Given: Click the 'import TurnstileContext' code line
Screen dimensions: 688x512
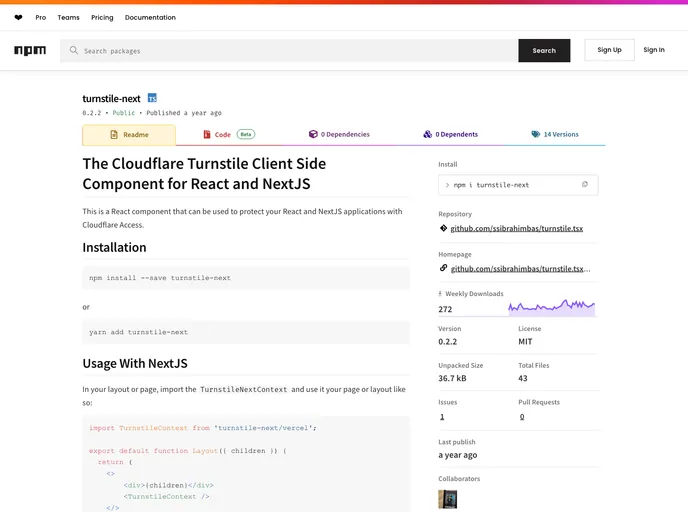Looking at the screenshot, I should 203,428.
